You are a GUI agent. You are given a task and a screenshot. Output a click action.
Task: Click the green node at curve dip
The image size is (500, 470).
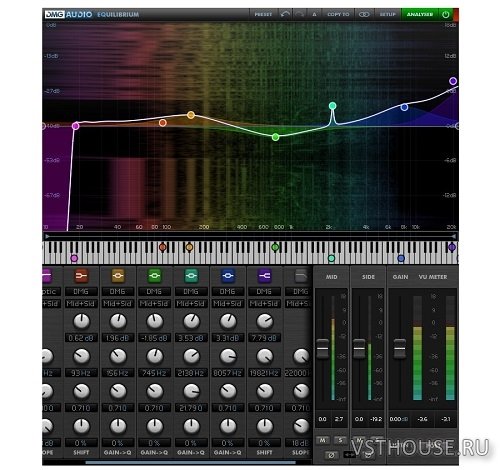[x=275, y=137]
